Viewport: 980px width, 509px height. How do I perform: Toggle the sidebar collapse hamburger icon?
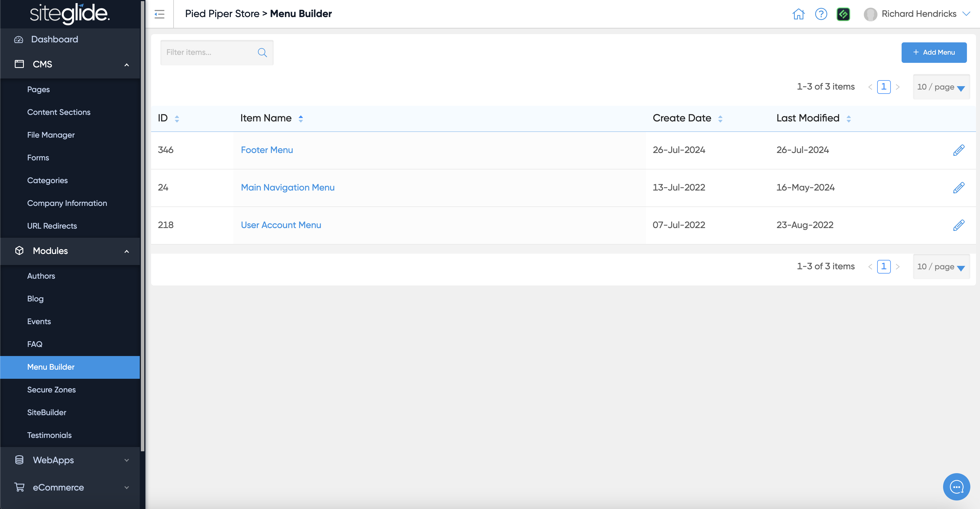pos(159,14)
